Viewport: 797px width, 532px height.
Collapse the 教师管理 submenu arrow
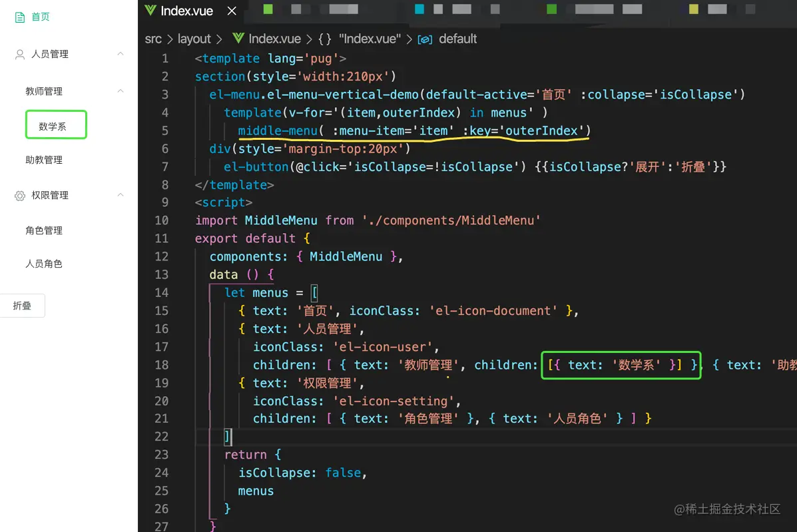121,91
